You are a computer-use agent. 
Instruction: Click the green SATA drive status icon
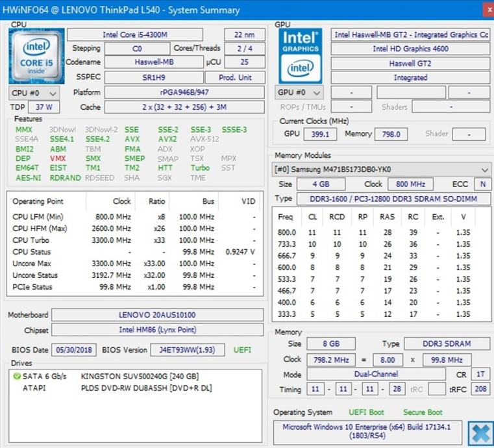click(x=16, y=377)
